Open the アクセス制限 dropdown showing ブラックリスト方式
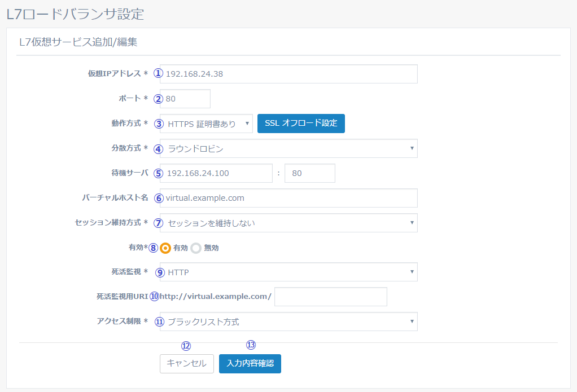Image resolution: width=577 pixels, height=392 pixels. (288, 321)
